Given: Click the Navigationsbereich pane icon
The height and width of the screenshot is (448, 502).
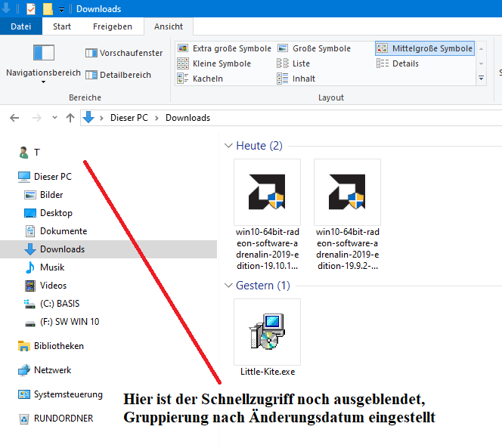Looking at the screenshot, I should click(44, 52).
